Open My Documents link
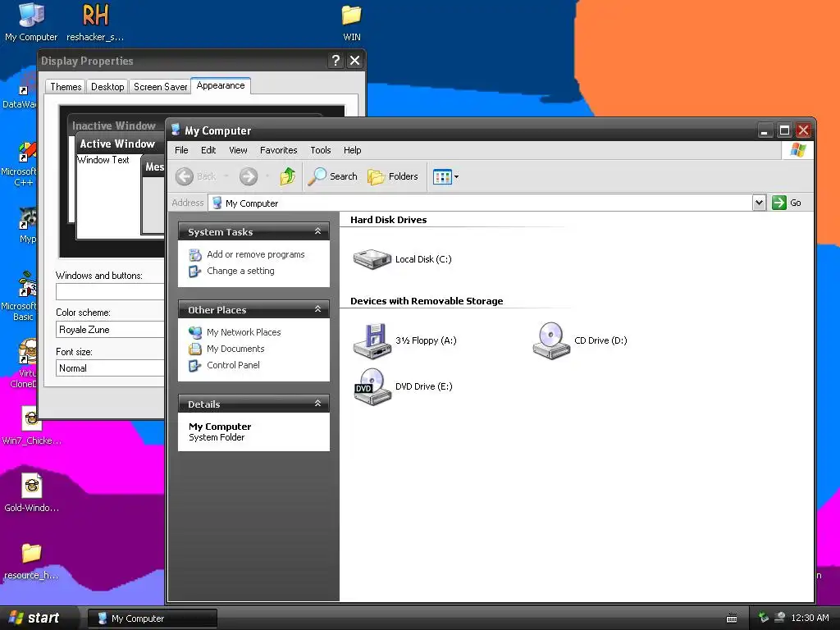The image size is (840, 630). [235, 349]
